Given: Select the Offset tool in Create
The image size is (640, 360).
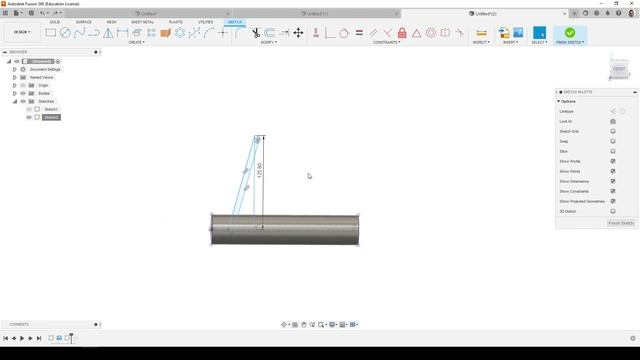Looking at the screenshot, I should [137, 33].
